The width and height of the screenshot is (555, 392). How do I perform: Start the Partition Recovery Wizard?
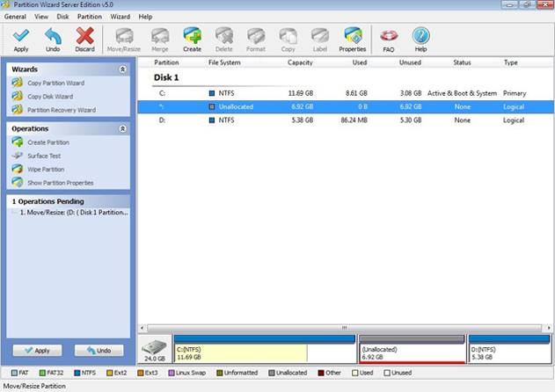click(61, 110)
